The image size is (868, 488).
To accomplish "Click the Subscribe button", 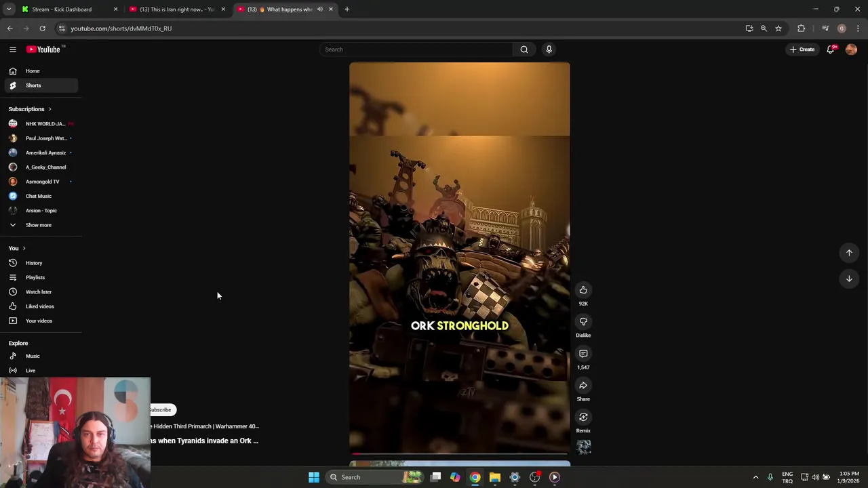I will [163, 410].
